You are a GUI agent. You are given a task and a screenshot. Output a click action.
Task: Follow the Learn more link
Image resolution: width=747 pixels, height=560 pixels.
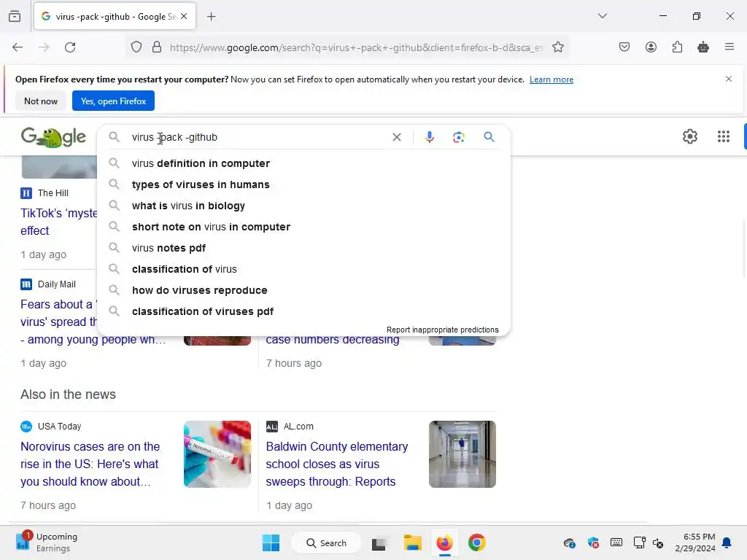tap(551, 79)
